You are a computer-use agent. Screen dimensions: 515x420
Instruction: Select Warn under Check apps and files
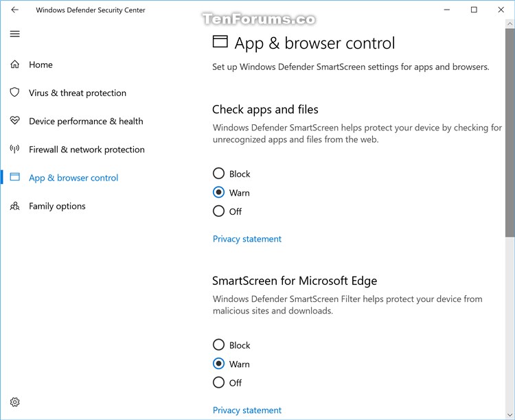coord(219,193)
